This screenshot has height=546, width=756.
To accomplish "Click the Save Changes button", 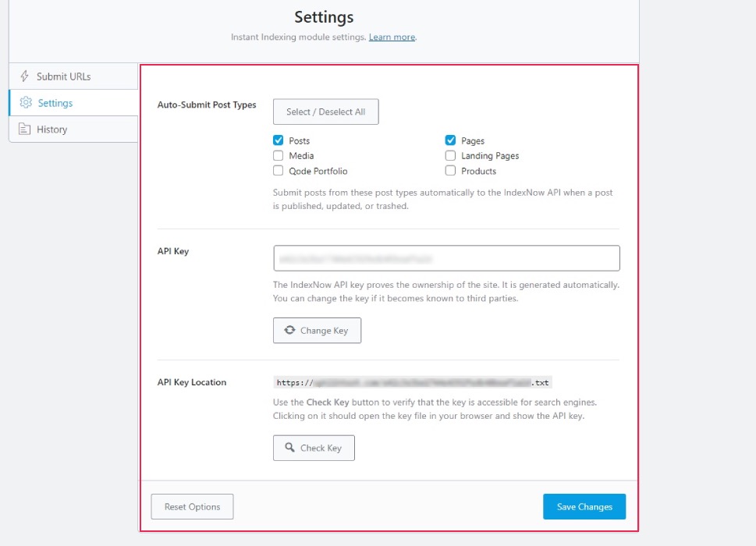I will [584, 507].
